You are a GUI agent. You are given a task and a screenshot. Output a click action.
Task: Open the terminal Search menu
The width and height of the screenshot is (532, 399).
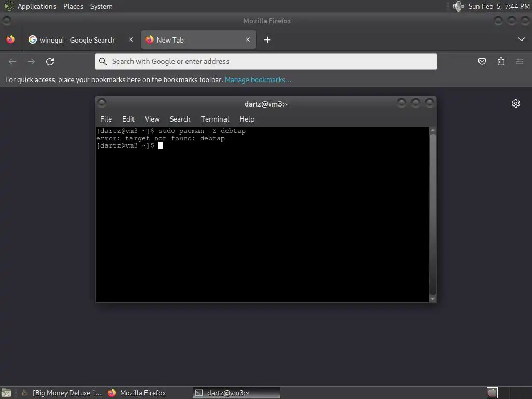[180, 119]
